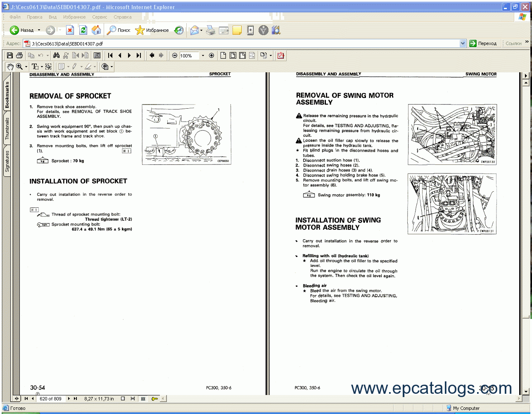Click the Поиск search button
Screen dimensions: 532x414
pyautogui.click(x=119, y=30)
